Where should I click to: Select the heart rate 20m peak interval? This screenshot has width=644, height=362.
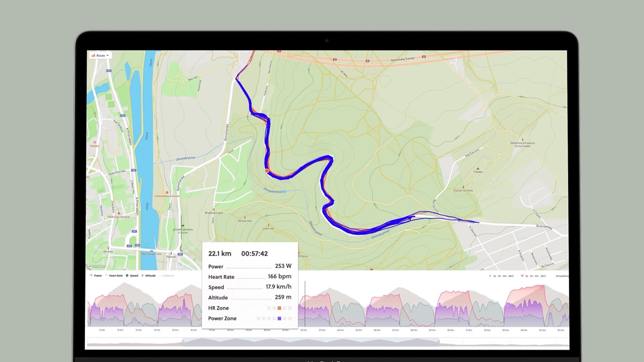pyautogui.click(x=543, y=276)
